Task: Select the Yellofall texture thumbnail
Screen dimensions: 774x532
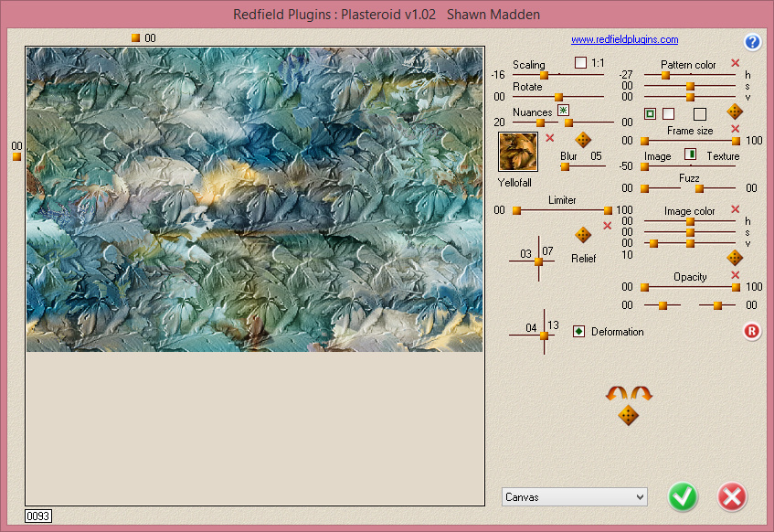Action: point(517,152)
